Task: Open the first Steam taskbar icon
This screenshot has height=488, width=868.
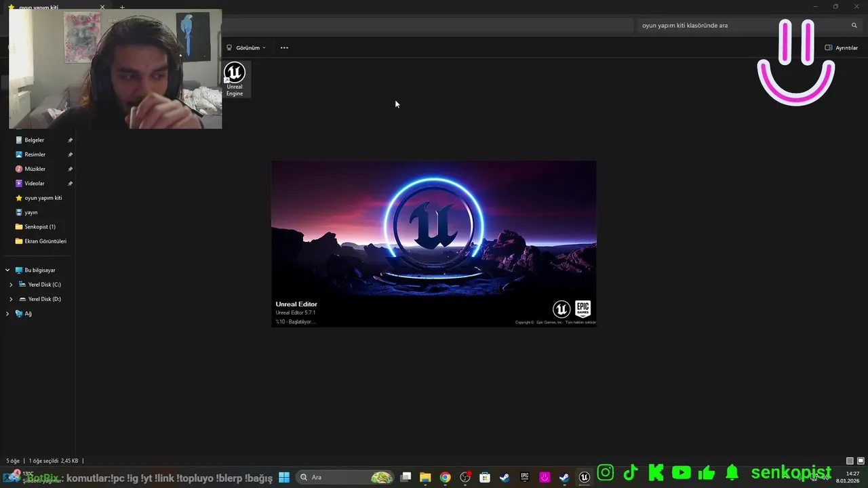Action: pos(505,477)
